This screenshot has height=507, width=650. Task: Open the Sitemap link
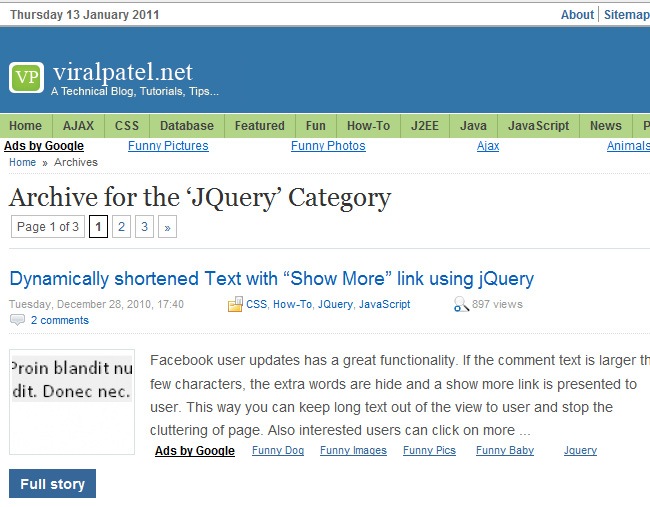coord(627,15)
